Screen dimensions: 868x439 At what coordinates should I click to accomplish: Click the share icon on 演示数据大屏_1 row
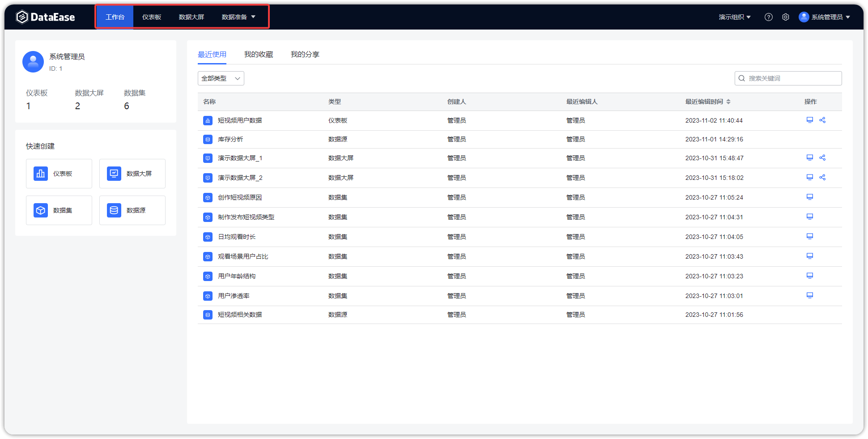pyautogui.click(x=822, y=158)
